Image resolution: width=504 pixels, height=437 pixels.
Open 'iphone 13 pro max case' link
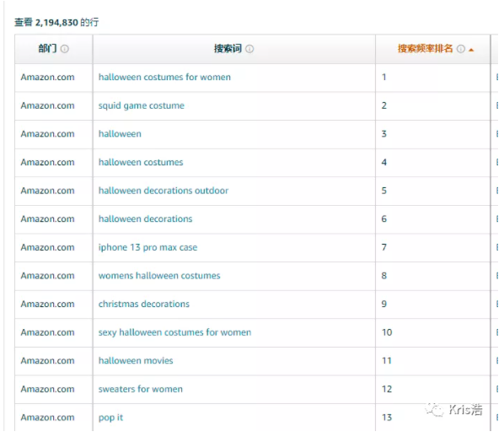click(147, 247)
